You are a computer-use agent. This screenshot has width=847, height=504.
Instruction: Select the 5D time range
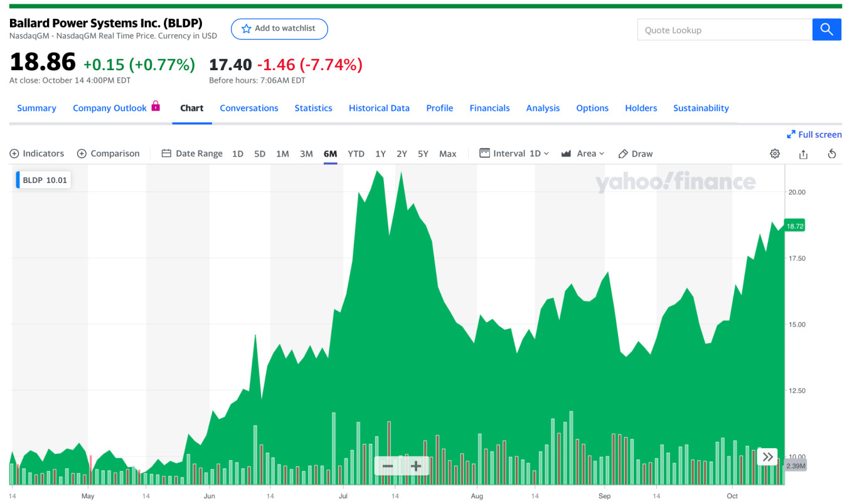tap(260, 154)
